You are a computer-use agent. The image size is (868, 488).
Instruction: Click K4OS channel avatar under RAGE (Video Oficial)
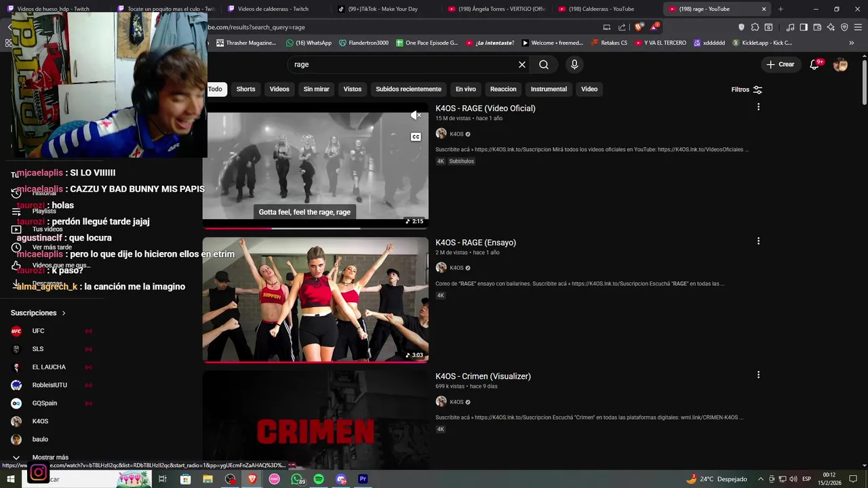(x=441, y=134)
